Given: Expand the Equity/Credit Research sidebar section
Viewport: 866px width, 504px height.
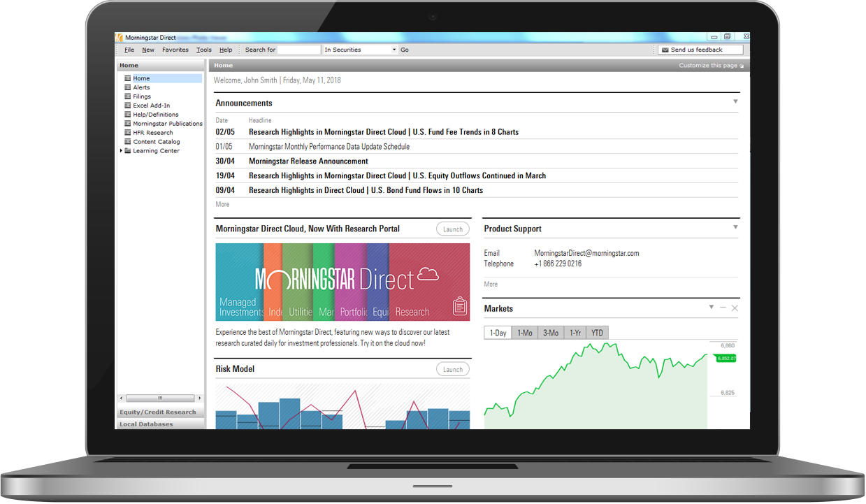Looking at the screenshot, I should (x=161, y=412).
